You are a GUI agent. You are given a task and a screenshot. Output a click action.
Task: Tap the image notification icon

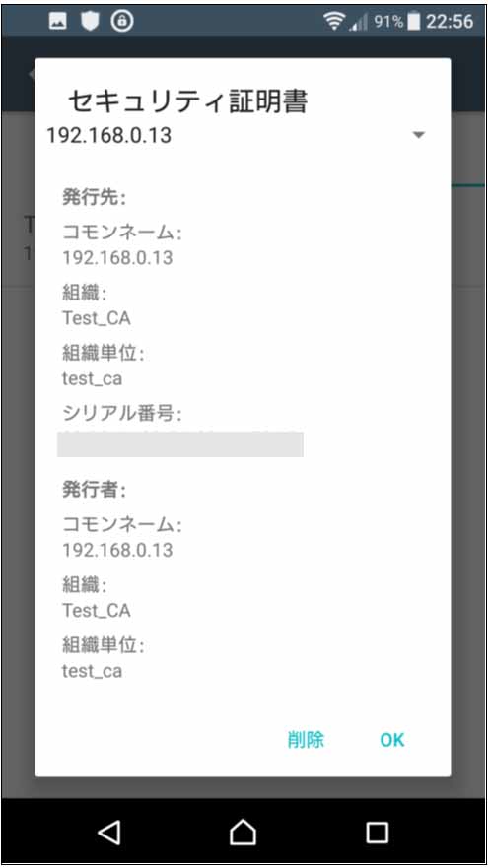(58, 21)
